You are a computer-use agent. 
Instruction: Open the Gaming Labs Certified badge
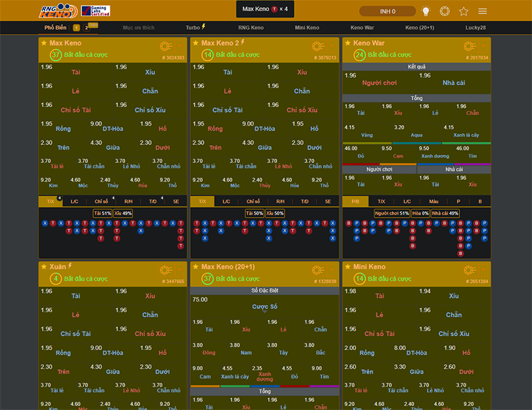(x=96, y=11)
